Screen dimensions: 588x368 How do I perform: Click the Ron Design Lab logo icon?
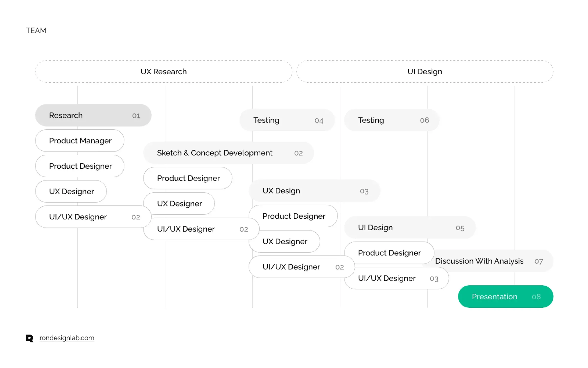(30, 338)
